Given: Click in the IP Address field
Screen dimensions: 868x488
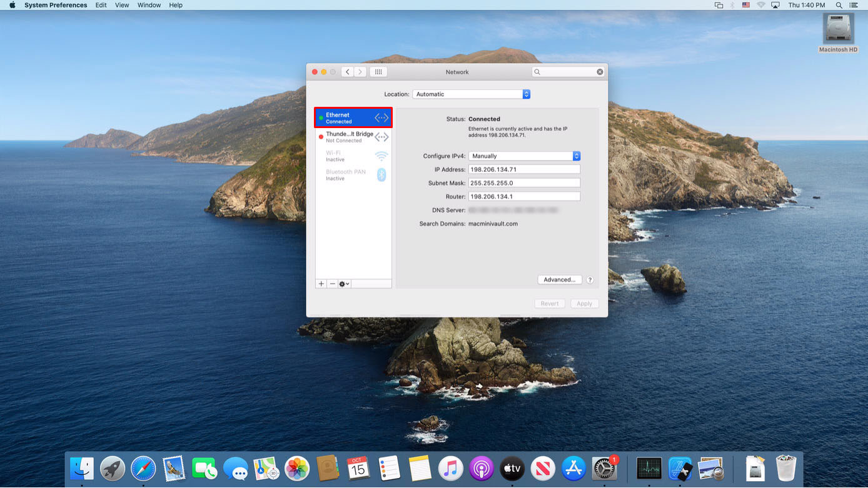Looking at the screenshot, I should 524,169.
